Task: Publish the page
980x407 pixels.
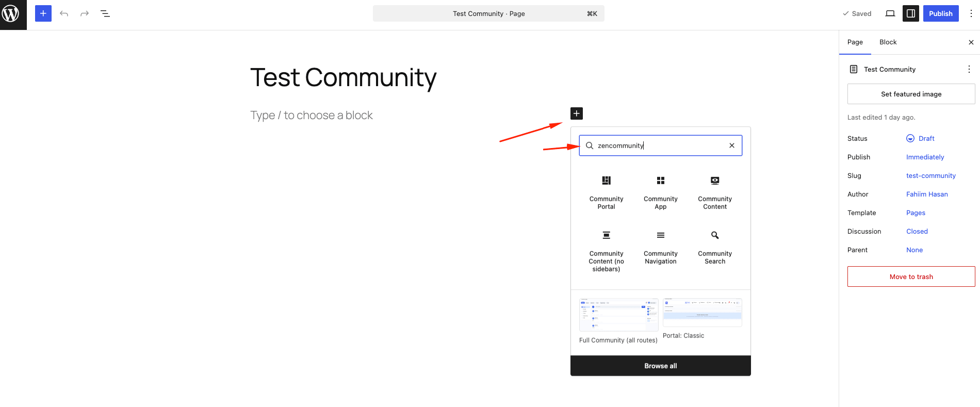Action: pos(941,13)
